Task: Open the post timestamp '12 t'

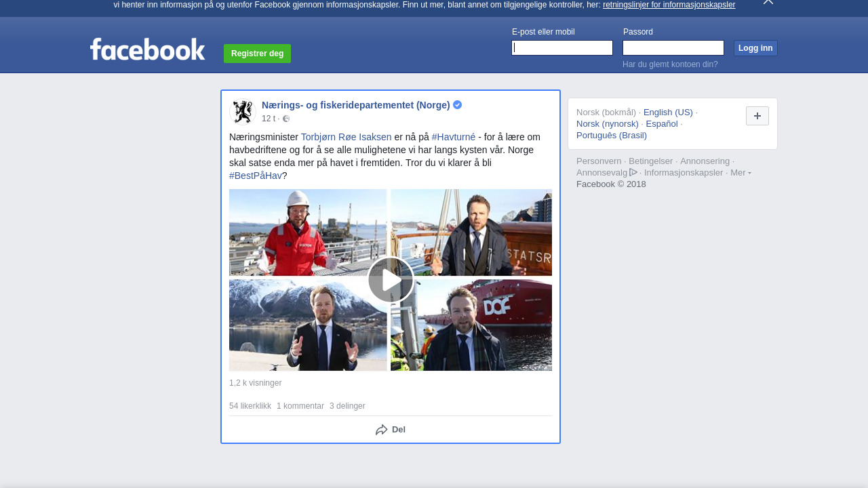Action: tap(269, 119)
